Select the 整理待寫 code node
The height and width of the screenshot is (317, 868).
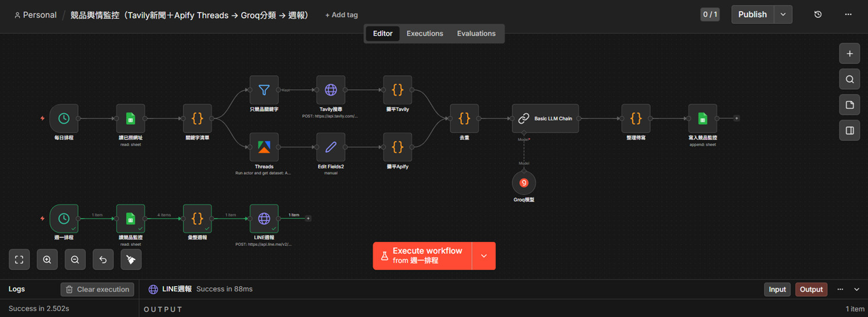pyautogui.click(x=636, y=118)
